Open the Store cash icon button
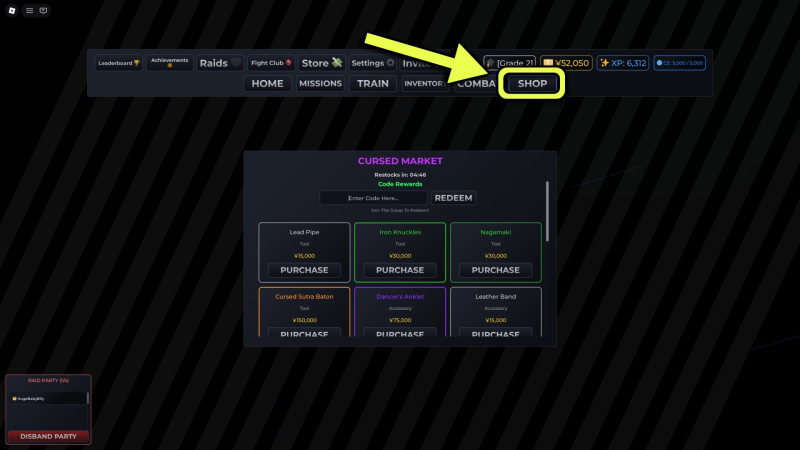Screen dimensions: 800x450 click(321, 63)
